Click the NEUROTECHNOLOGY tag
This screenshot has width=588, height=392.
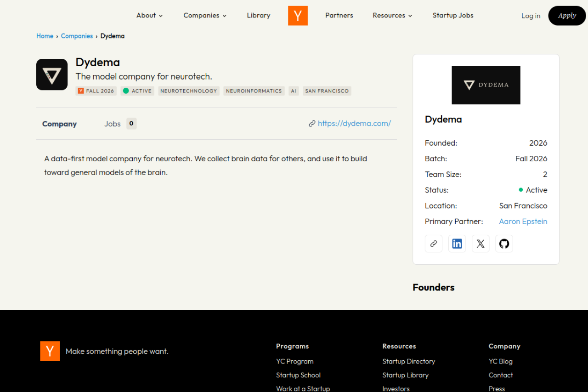pos(189,91)
